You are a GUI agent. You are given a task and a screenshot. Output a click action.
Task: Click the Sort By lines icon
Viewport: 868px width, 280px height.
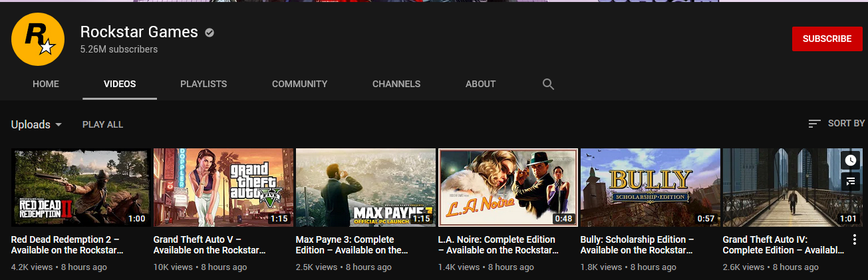pyautogui.click(x=814, y=124)
